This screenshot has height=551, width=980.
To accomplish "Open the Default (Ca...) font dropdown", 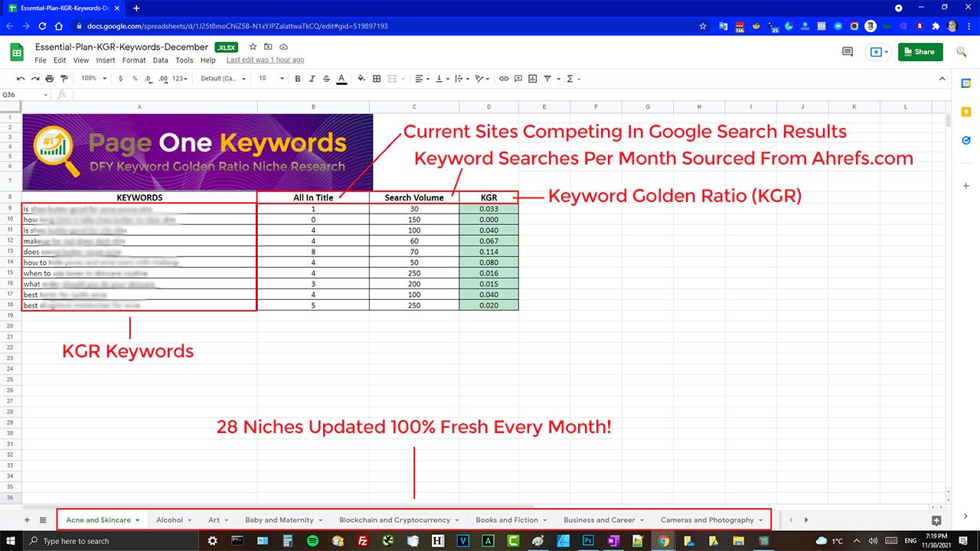I will 223,79.
